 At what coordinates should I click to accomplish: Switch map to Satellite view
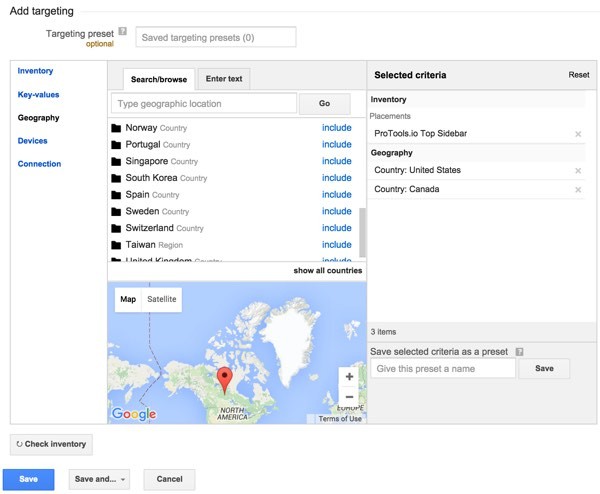[x=161, y=299]
